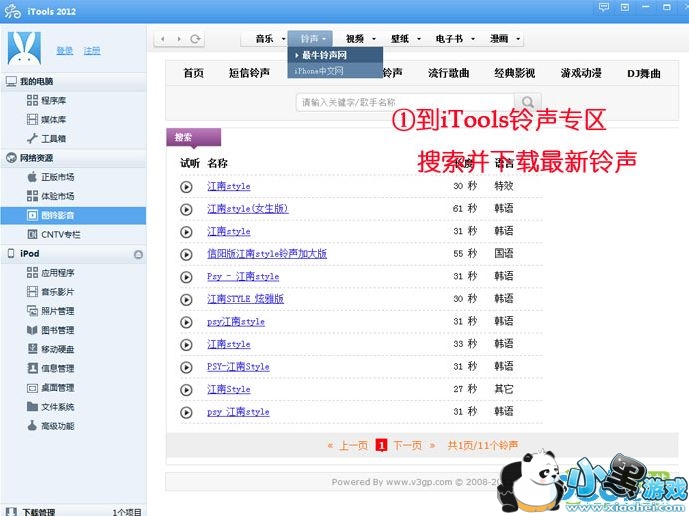The image size is (689, 516).
Task: Click the magnifier search button
Action: (x=528, y=102)
